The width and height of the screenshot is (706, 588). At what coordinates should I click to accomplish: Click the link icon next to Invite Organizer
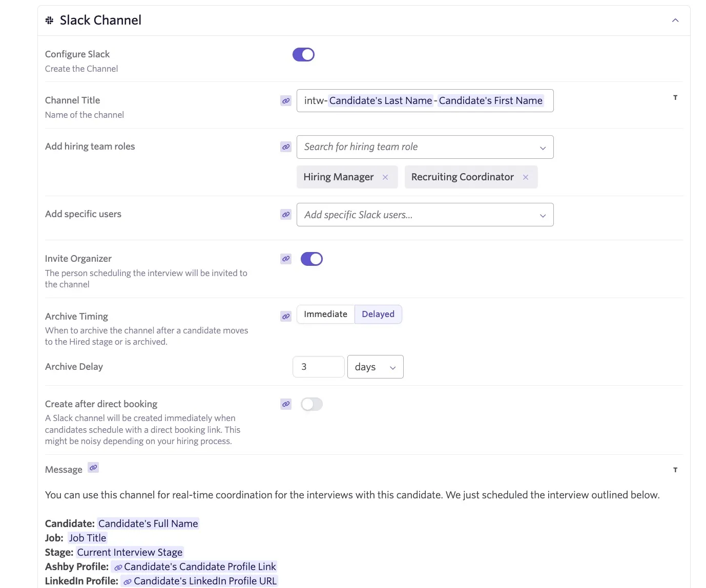point(286,259)
